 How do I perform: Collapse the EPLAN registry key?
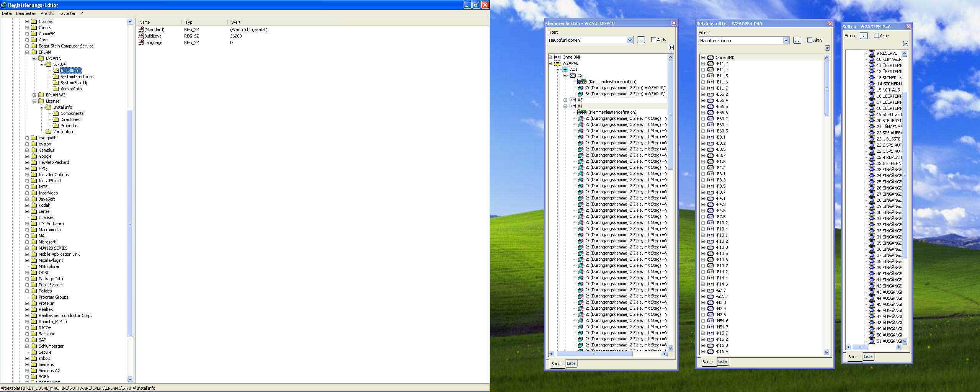27,52
